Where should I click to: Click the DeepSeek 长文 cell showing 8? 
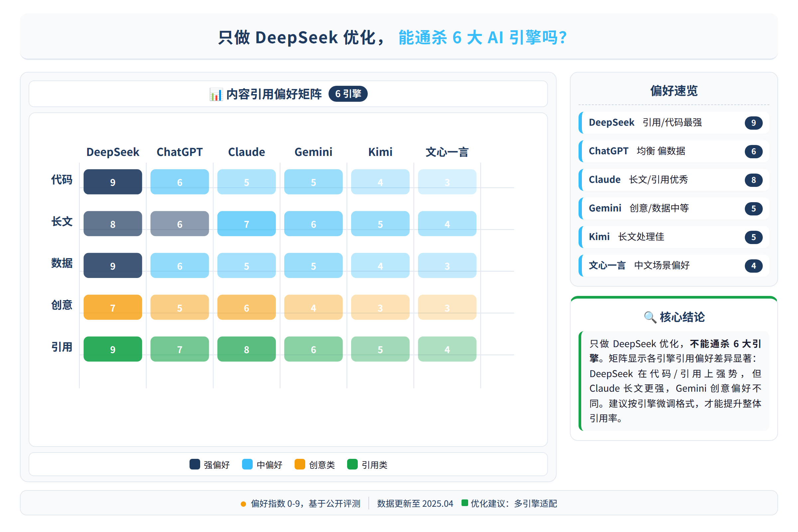tap(113, 223)
